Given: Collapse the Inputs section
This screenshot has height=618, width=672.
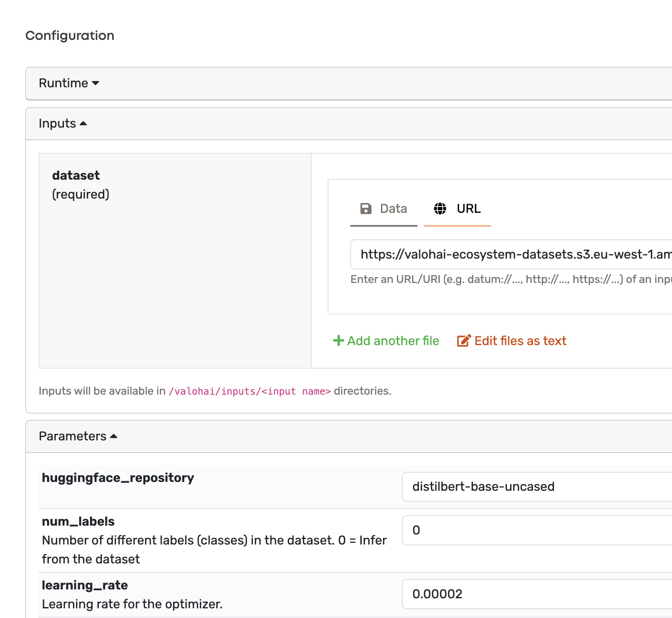Looking at the screenshot, I should (63, 123).
